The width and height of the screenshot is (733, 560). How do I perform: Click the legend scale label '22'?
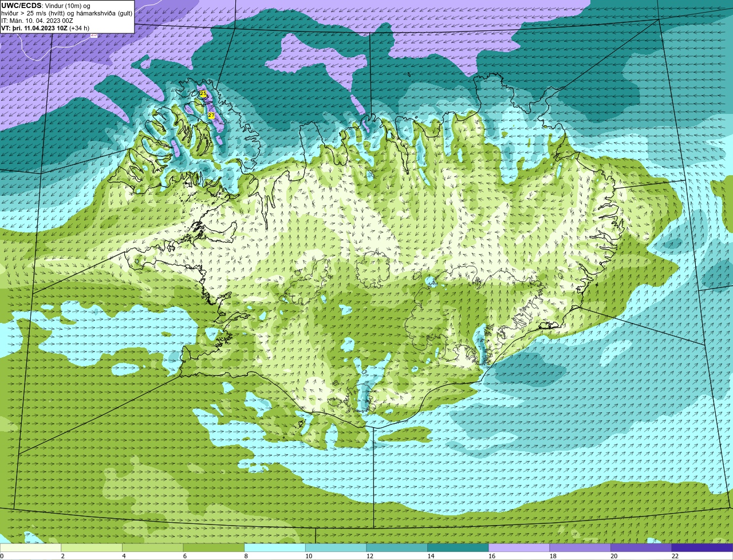coord(675,556)
